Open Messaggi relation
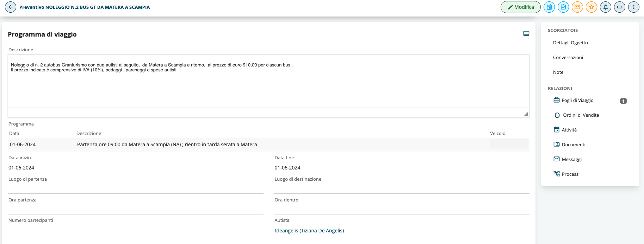This screenshot has height=244, width=644. point(572,159)
